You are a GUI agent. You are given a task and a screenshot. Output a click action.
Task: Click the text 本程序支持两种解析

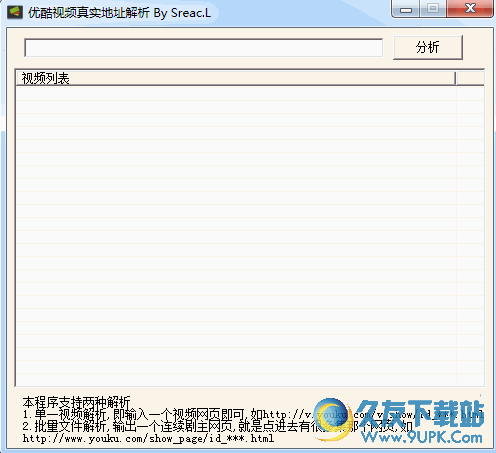coord(76,402)
